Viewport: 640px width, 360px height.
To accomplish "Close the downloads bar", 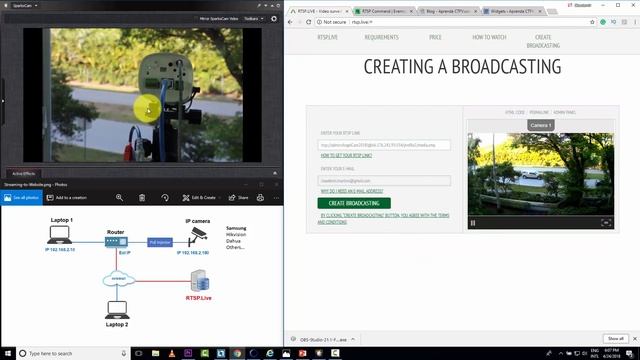I will (635, 339).
